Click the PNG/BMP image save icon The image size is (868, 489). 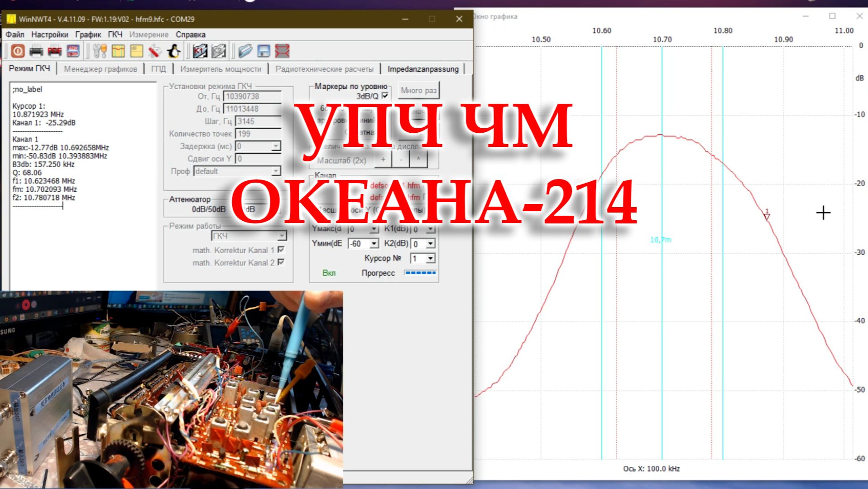(73, 51)
